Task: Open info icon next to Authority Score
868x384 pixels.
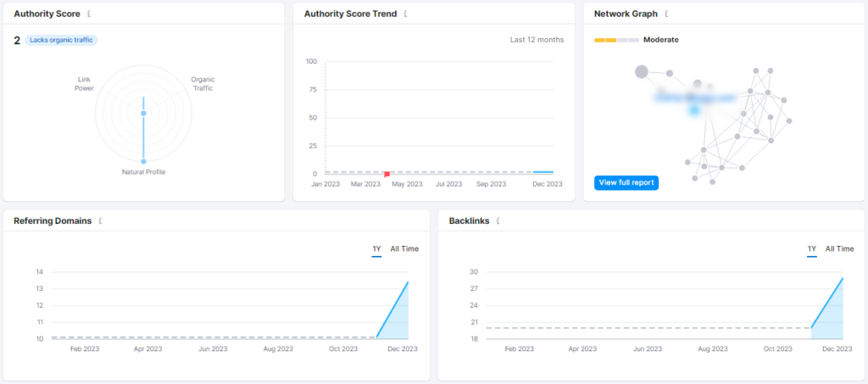Action: [x=89, y=14]
